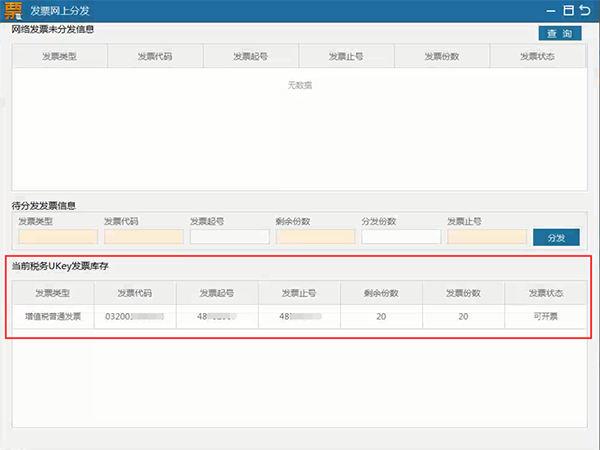Image resolution: width=600 pixels, height=450 pixels.
Task: Click 发票状态 column header in top table
Action: [x=537, y=57]
